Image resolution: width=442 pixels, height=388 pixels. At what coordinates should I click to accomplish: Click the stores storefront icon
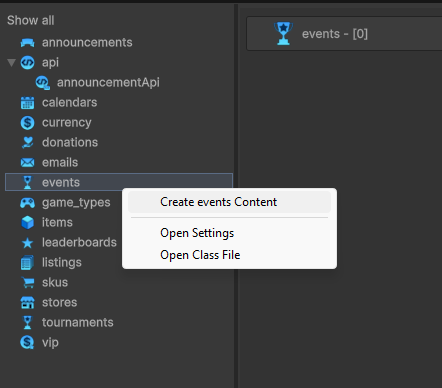(27, 303)
